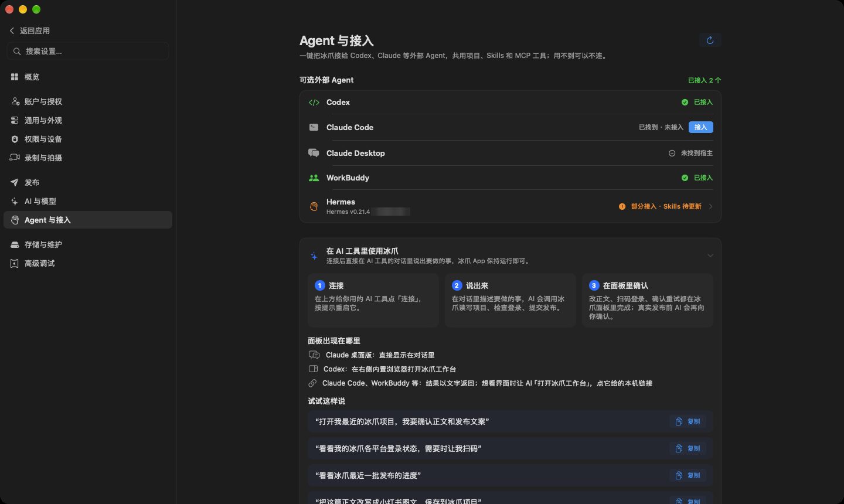844x504 pixels.
Task: Click the Hermes v0.21.4 version text
Action: click(348, 212)
